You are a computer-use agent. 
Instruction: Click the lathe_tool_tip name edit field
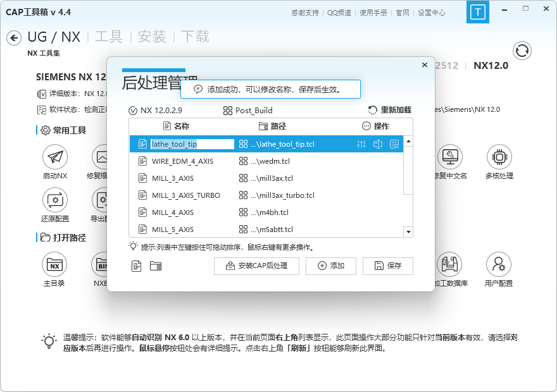pyautogui.click(x=192, y=144)
